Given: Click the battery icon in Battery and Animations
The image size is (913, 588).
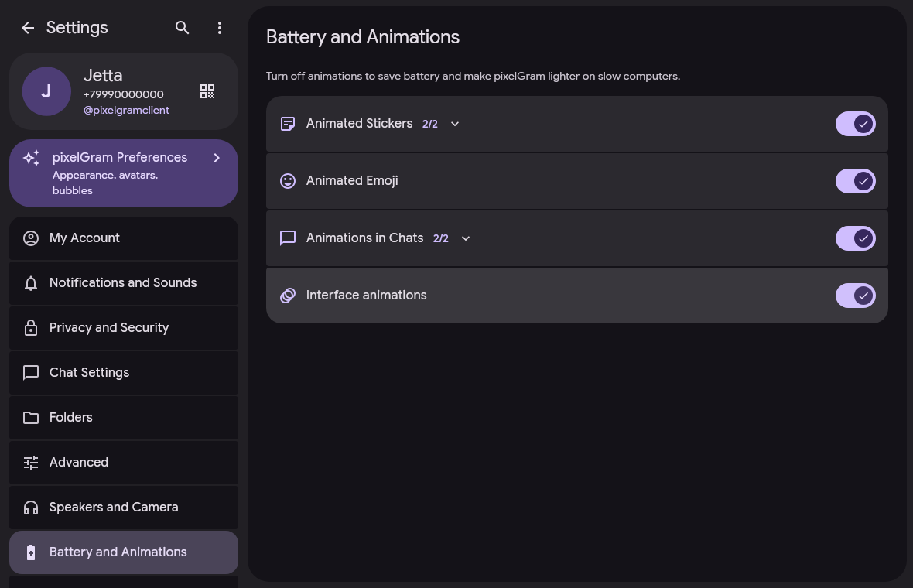Looking at the screenshot, I should pyautogui.click(x=31, y=552).
